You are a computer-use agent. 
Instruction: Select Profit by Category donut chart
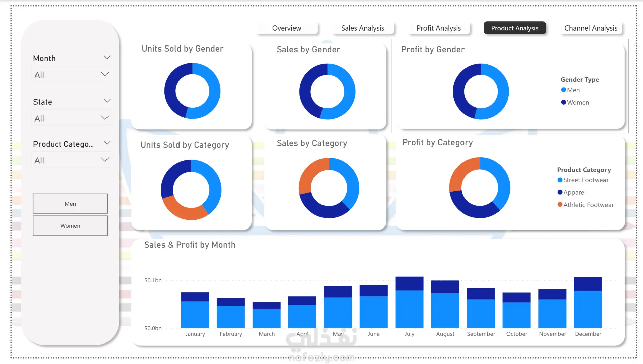click(480, 188)
